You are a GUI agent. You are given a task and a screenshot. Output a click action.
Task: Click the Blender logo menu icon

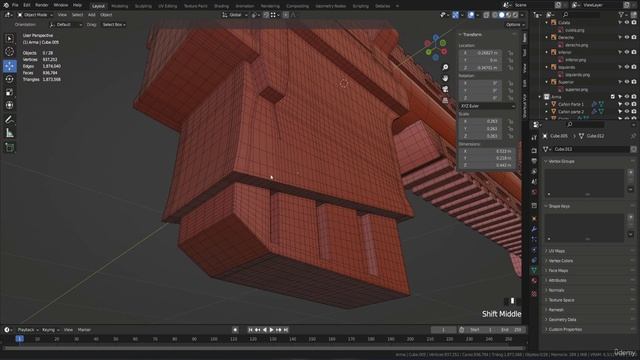pyautogui.click(x=6, y=5)
